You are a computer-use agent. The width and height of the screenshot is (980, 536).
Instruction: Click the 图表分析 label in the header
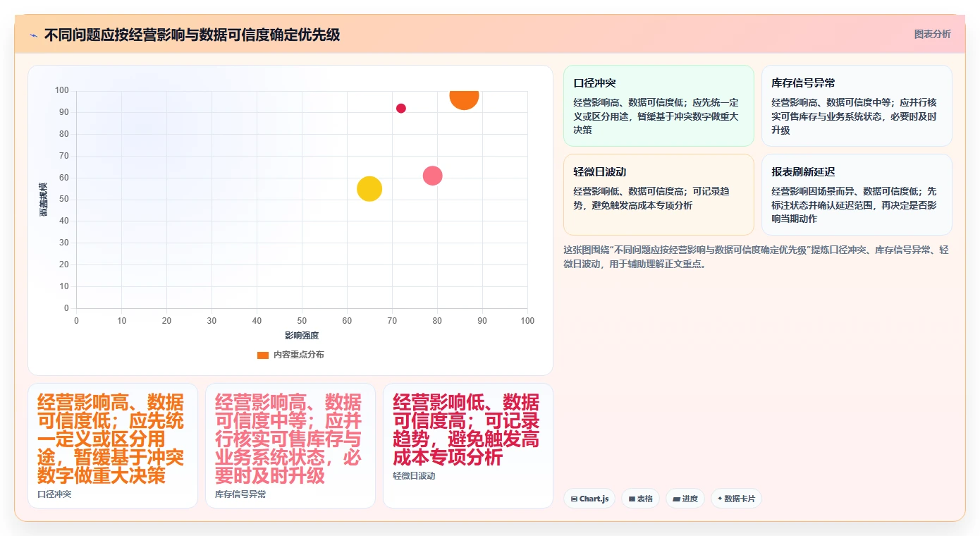pos(932,34)
